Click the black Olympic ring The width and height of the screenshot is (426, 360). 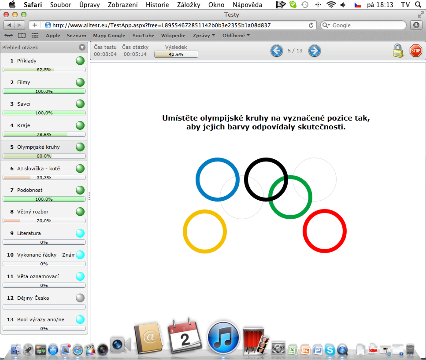(246, 180)
